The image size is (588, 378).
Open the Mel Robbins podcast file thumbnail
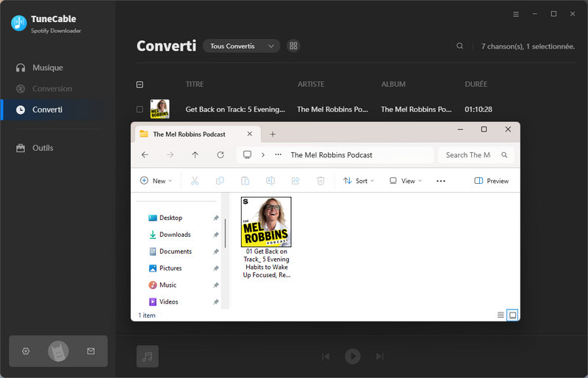(266, 222)
